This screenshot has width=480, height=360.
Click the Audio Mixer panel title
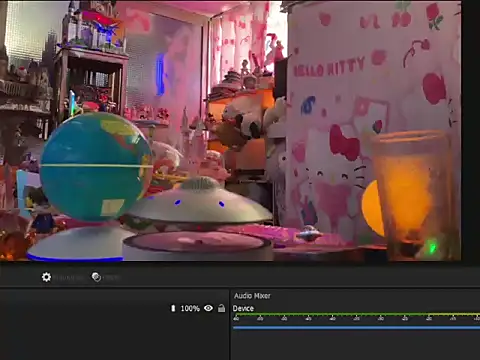252,296
